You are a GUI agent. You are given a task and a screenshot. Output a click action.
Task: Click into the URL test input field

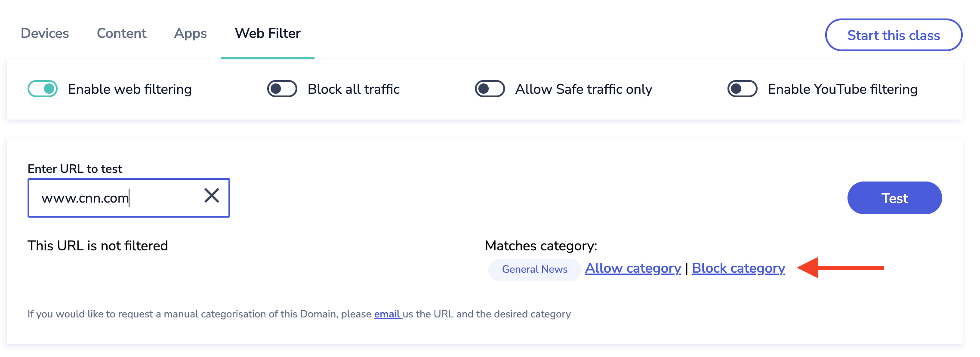coord(116,198)
